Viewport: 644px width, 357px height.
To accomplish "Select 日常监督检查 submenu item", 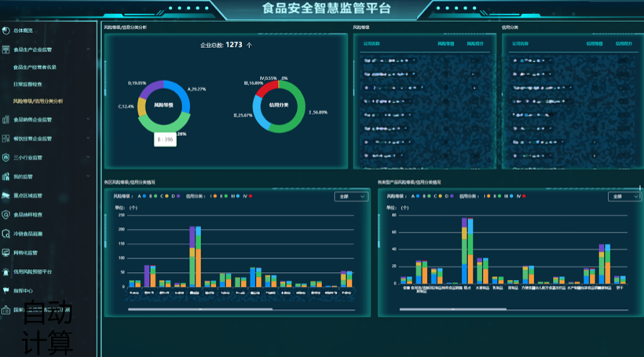I will [x=29, y=83].
